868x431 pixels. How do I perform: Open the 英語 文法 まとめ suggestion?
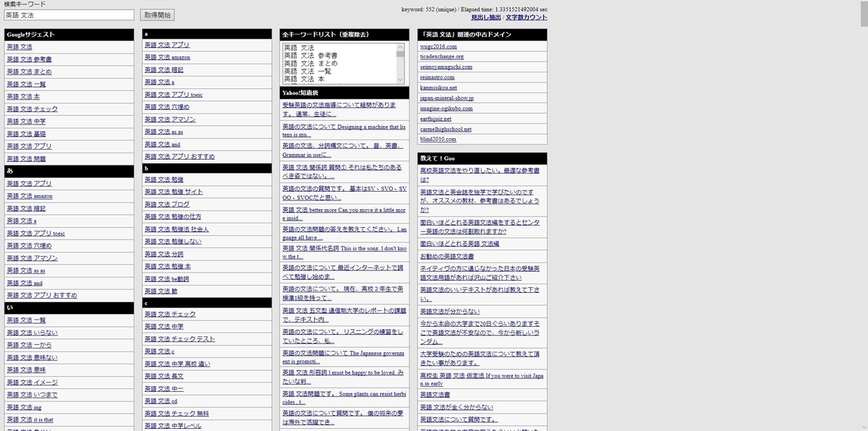point(29,72)
